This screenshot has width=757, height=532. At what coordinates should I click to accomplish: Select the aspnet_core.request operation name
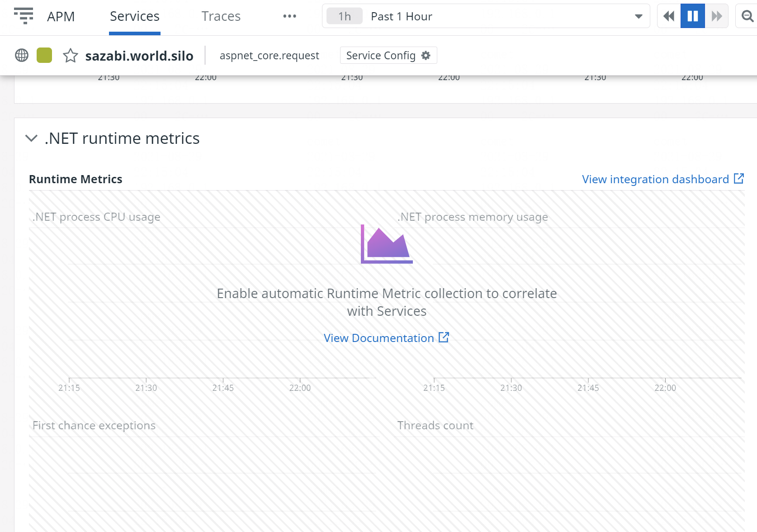coord(270,56)
